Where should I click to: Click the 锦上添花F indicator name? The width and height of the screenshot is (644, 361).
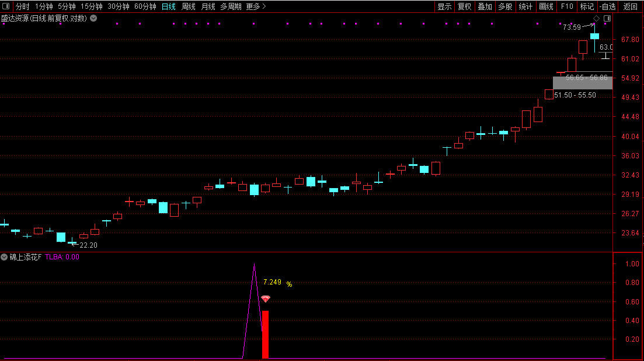click(26, 257)
